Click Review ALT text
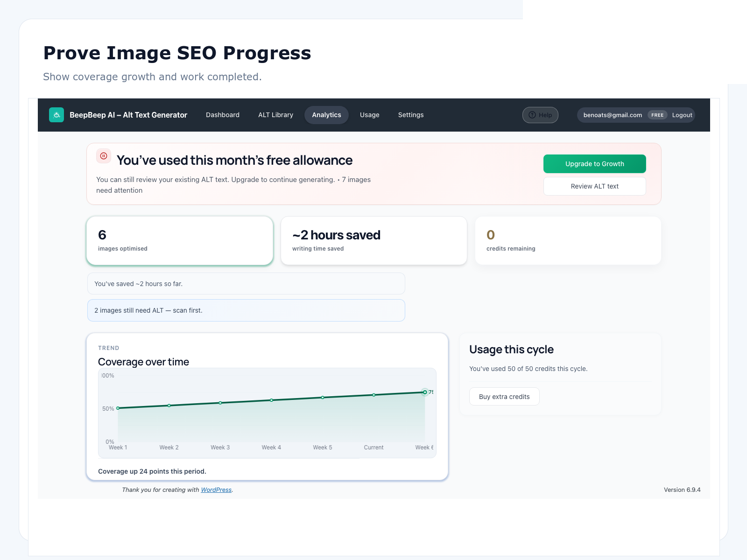This screenshot has height=560, width=747. pyautogui.click(x=594, y=186)
